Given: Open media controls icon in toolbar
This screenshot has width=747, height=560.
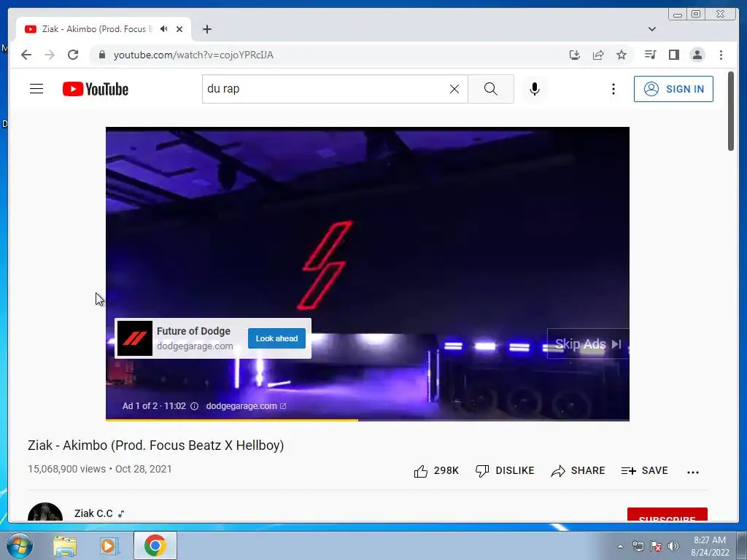Looking at the screenshot, I should coord(650,55).
